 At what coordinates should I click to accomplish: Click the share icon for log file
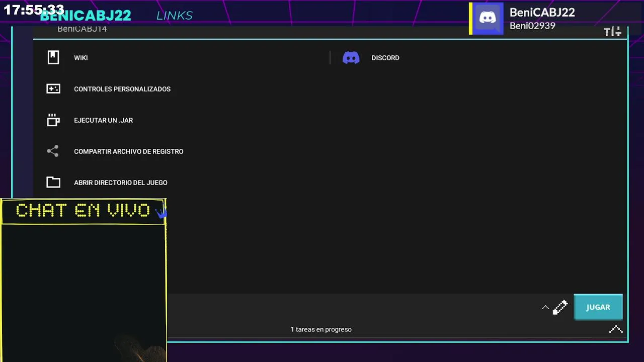[x=53, y=151]
